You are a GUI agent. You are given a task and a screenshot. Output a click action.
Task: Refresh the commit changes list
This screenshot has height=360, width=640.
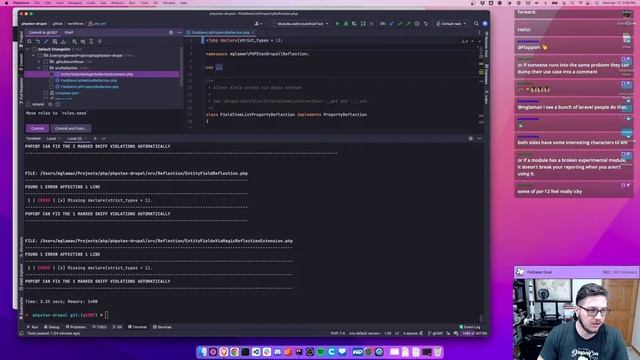29,42
